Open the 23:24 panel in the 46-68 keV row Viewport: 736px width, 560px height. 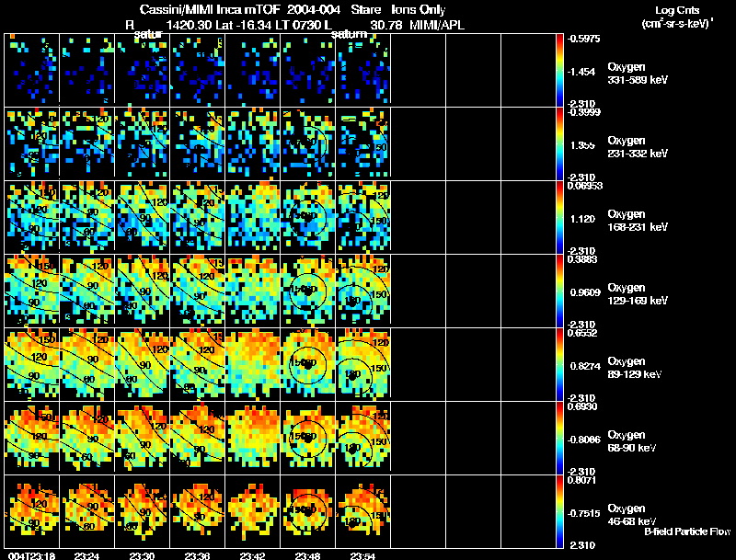click(x=86, y=511)
